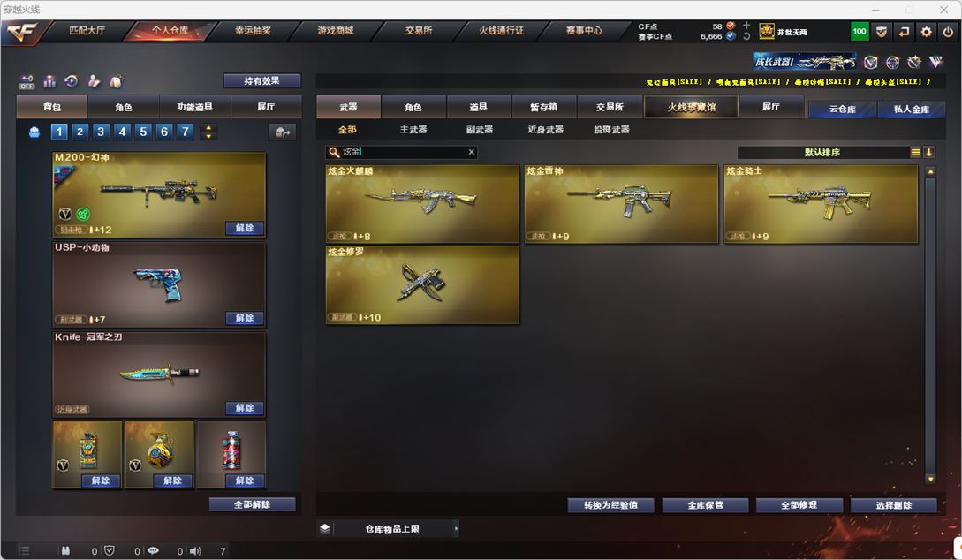The width and height of the screenshot is (962, 560).
Task: Click 解除 on the M200-幻神 rifle
Action: (x=244, y=228)
